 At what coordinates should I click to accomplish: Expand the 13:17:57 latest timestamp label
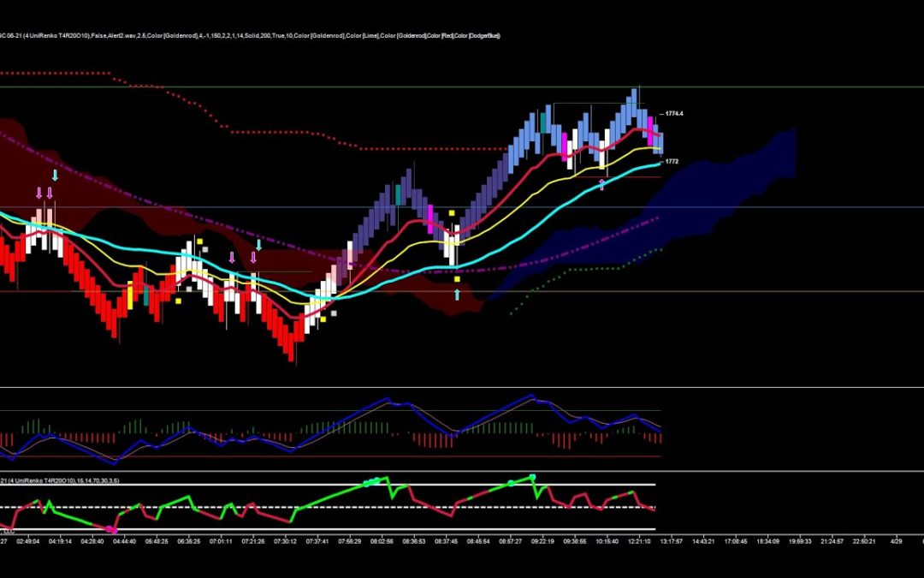(676, 542)
